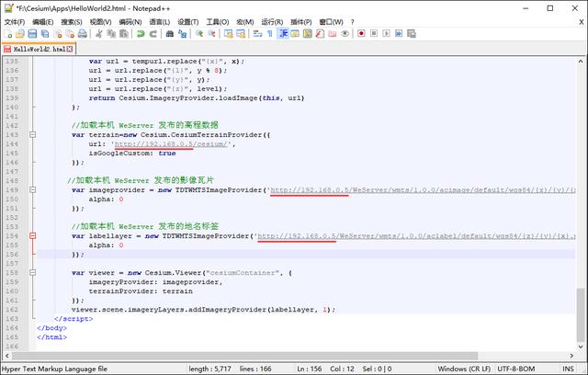The height and width of the screenshot is (375, 588).
Task: Open the 编辑(E) menu
Action: click(43, 22)
